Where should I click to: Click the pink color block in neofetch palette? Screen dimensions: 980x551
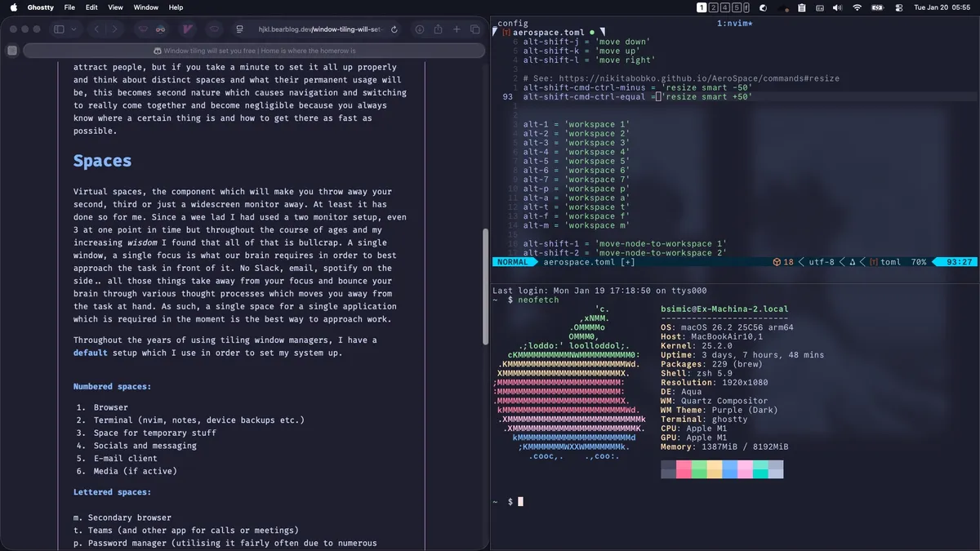(745, 469)
